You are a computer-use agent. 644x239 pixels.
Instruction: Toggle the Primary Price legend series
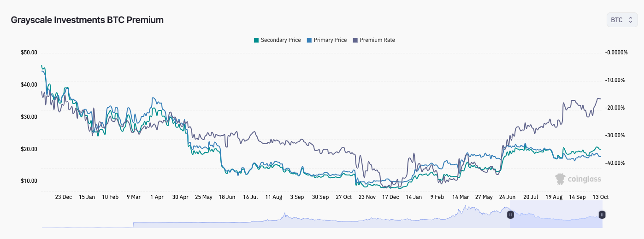(x=326, y=40)
